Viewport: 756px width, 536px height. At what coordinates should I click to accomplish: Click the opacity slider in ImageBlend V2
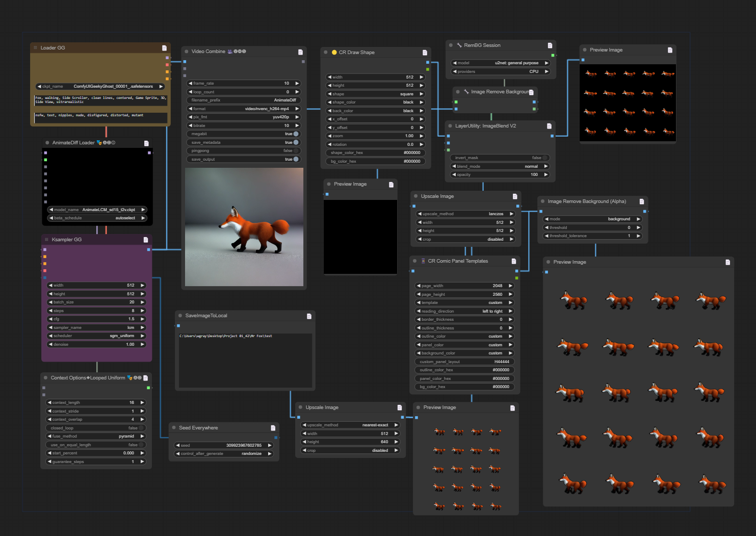click(500, 174)
